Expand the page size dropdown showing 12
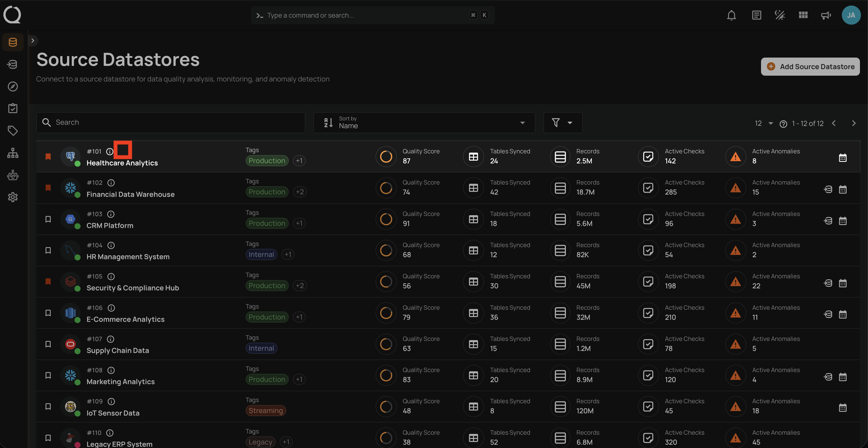Screen dimensions: 868x448 pyautogui.click(x=763, y=123)
